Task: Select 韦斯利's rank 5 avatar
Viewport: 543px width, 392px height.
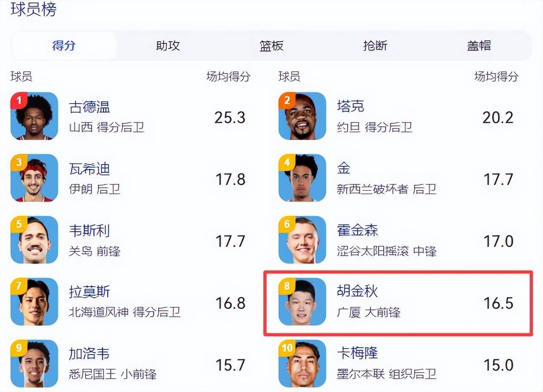Action: [x=34, y=240]
